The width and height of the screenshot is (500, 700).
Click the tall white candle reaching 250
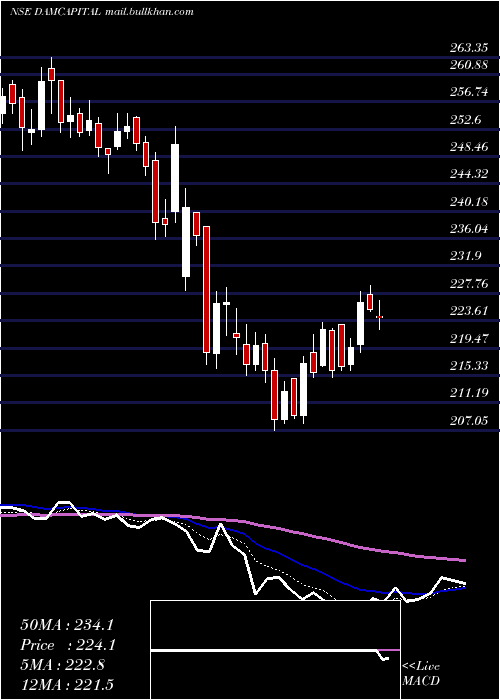tap(175, 178)
